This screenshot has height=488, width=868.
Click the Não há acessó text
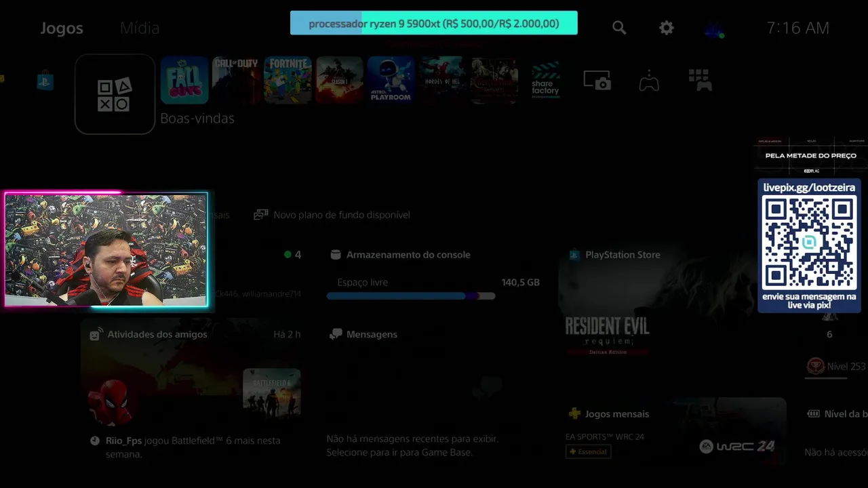point(836,452)
